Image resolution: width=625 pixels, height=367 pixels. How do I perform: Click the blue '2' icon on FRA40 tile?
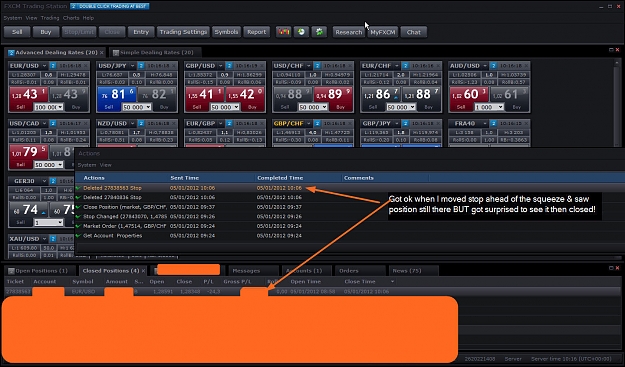click(493, 124)
